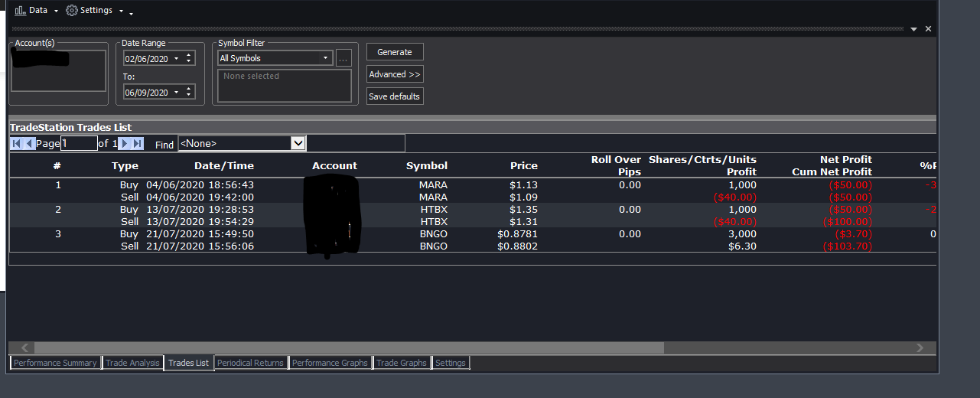Click the Account(s) list box
This screenshot has width=980, height=398.
coord(58,71)
